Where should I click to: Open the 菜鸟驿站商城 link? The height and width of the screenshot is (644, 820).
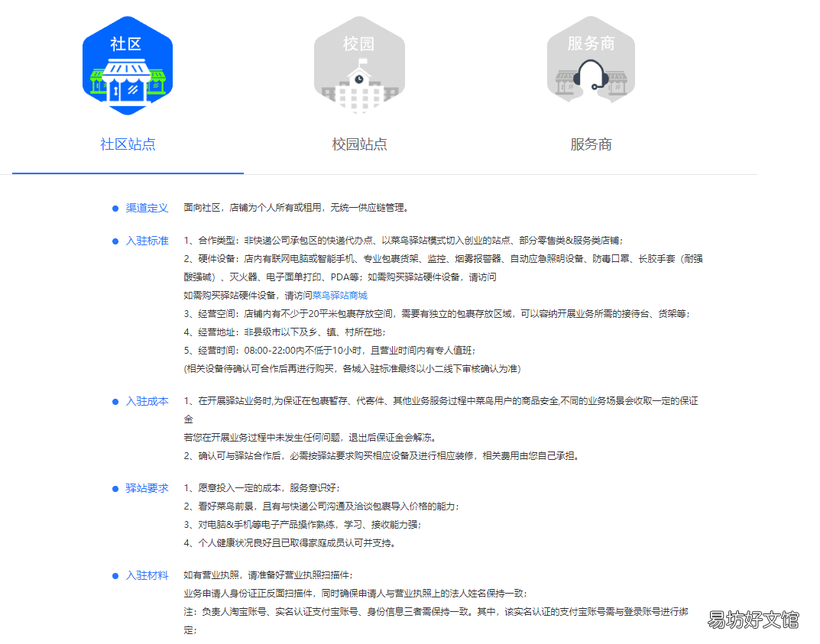tap(340, 296)
